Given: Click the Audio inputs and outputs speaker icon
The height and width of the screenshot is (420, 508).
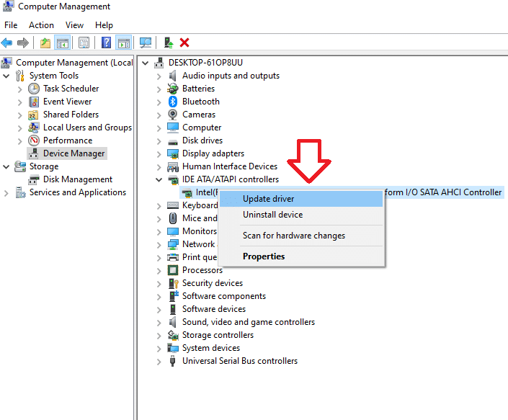Looking at the screenshot, I should click(x=173, y=76).
